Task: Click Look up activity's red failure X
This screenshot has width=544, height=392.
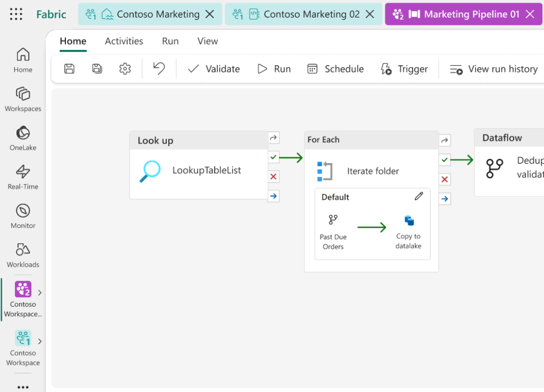Action: pos(274,177)
